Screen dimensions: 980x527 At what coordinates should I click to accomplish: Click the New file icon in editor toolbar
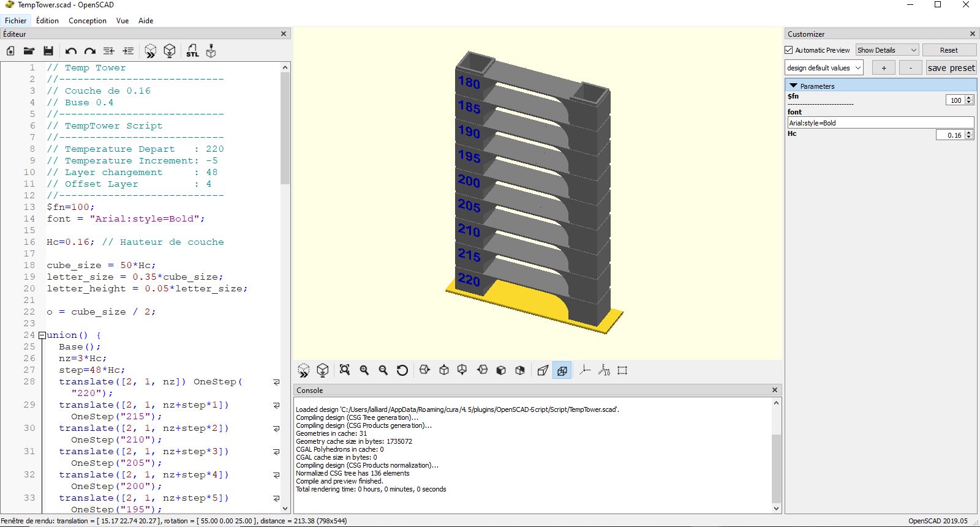(x=10, y=51)
